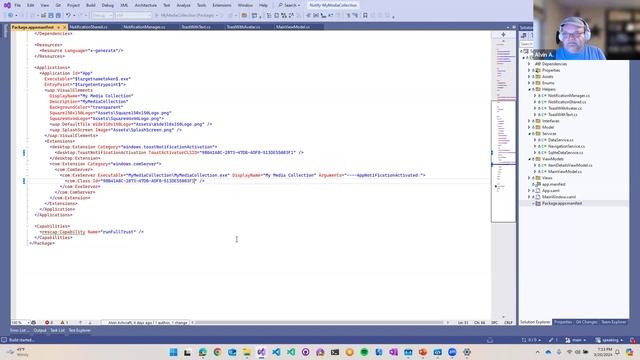The width and height of the screenshot is (640, 360).
Task: Close the Package.appxmanifest tab
Action: pyautogui.click(x=64, y=27)
